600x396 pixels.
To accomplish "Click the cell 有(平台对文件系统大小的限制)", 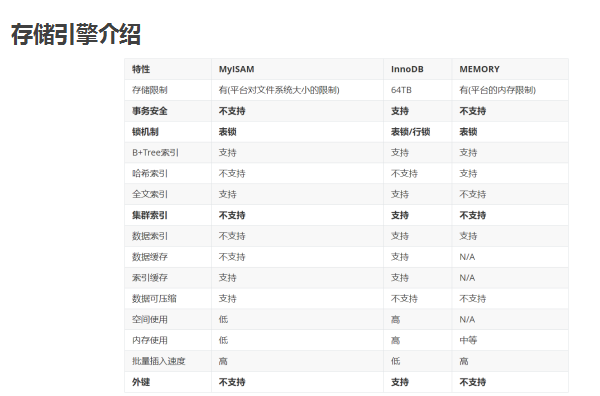I will point(279,90).
